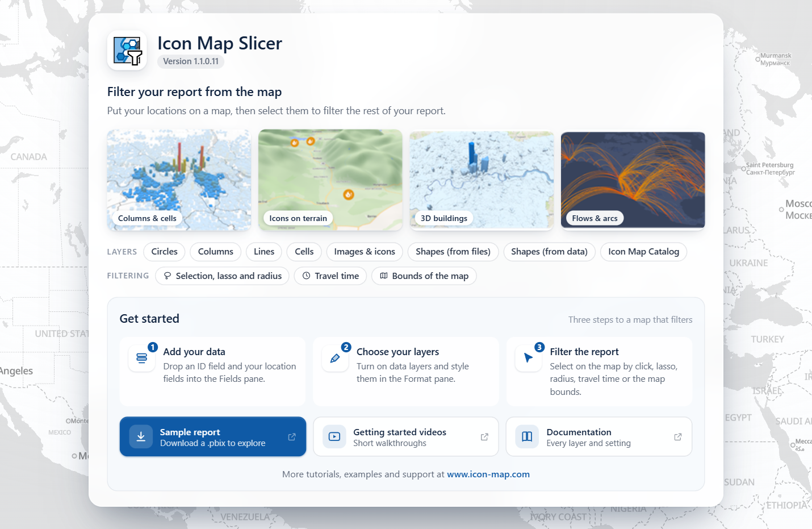Select the Travel time filtering chip
This screenshot has height=529, width=812.
(330, 276)
